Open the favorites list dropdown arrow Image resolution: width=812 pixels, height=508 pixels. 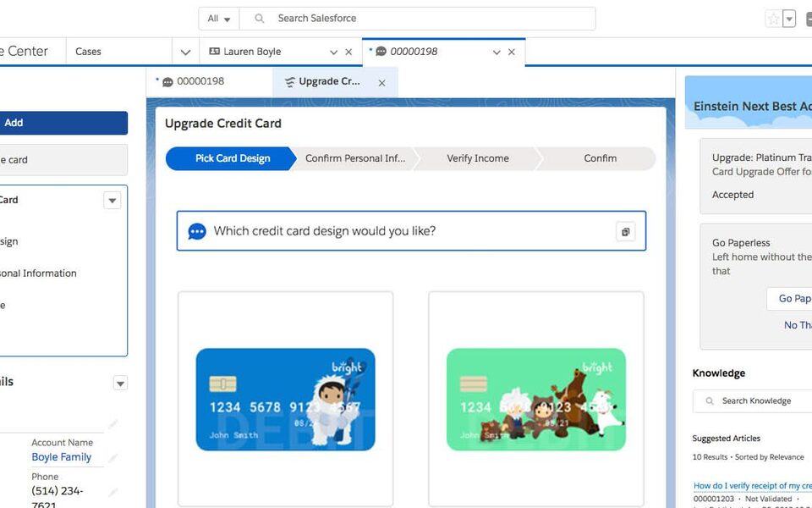[x=788, y=19]
